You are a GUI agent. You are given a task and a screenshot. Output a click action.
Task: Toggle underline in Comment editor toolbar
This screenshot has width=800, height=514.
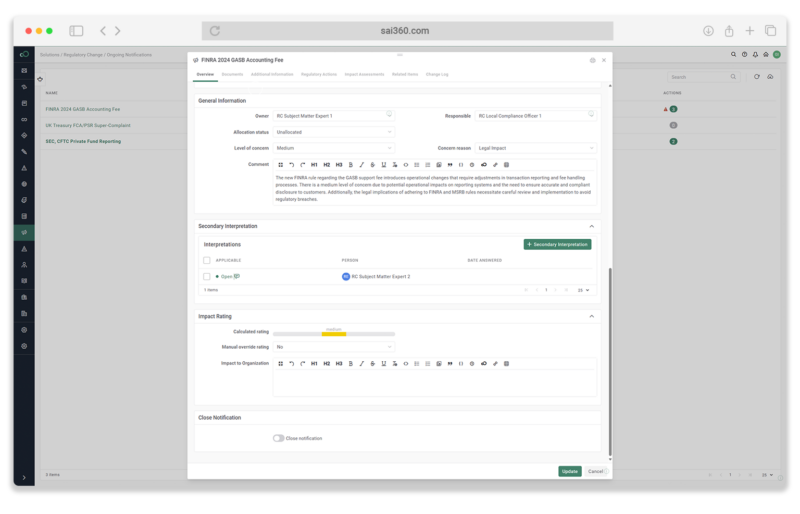(x=384, y=165)
